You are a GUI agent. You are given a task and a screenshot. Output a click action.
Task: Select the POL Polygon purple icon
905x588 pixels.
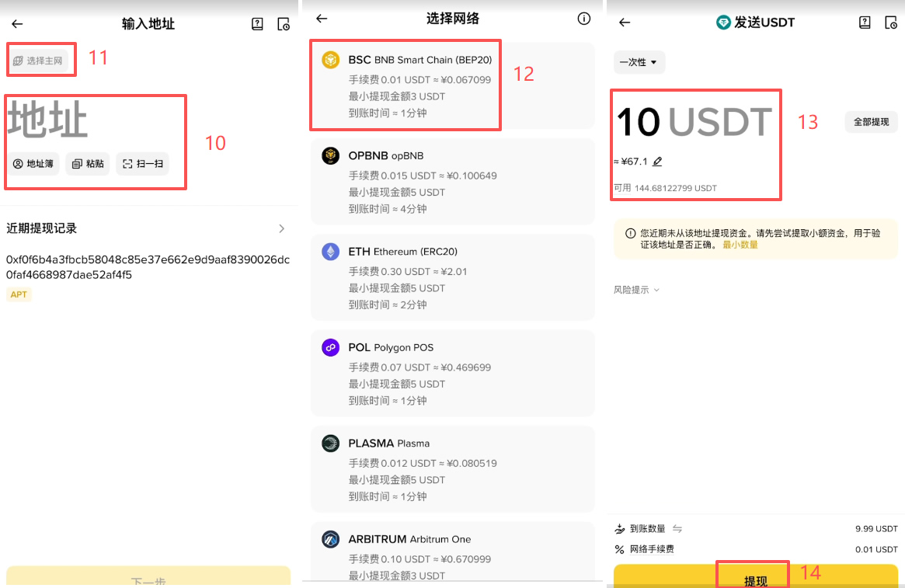coord(331,346)
